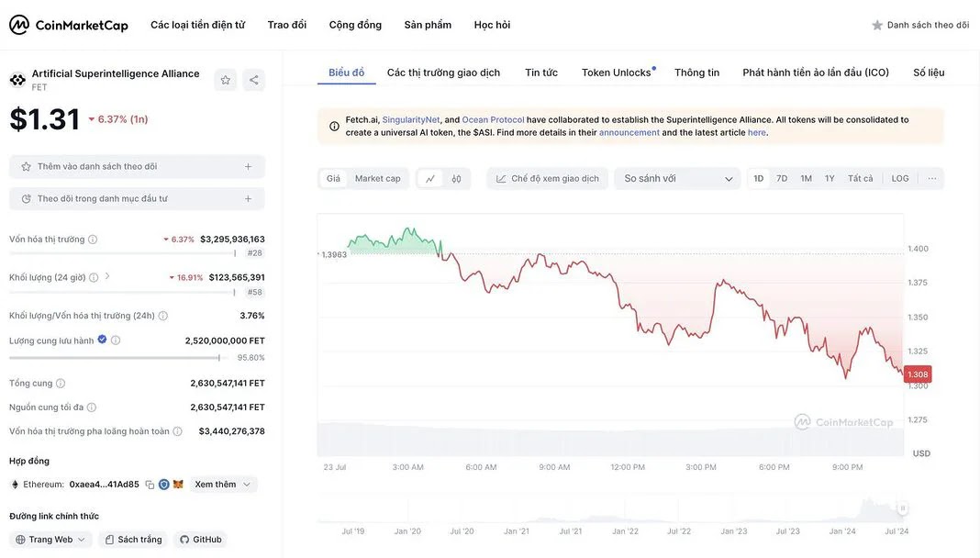Select the Tất cả time range
The image size is (980, 558).
point(860,179)
